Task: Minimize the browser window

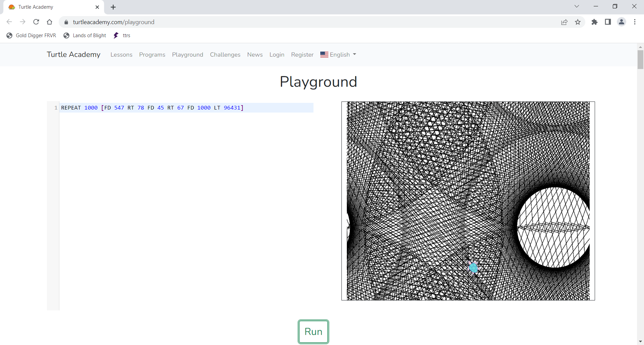Action: click(596, 6)
